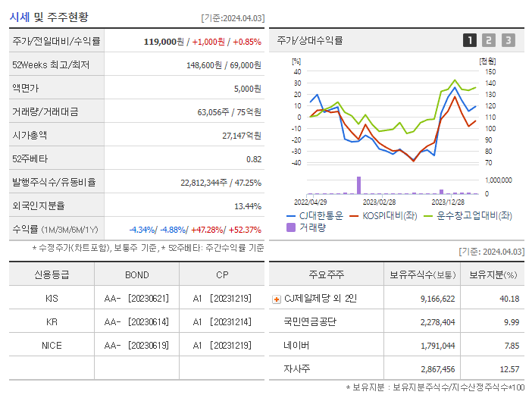Click the 보유지분(%) column header

(493, 275)
